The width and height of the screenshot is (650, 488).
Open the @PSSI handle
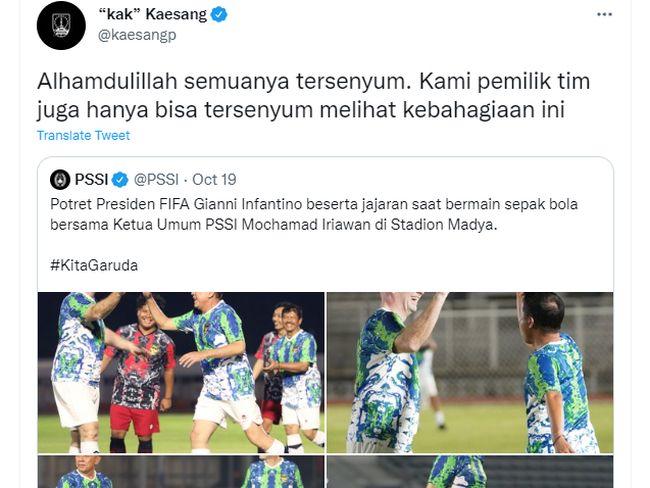coord(156,180)
